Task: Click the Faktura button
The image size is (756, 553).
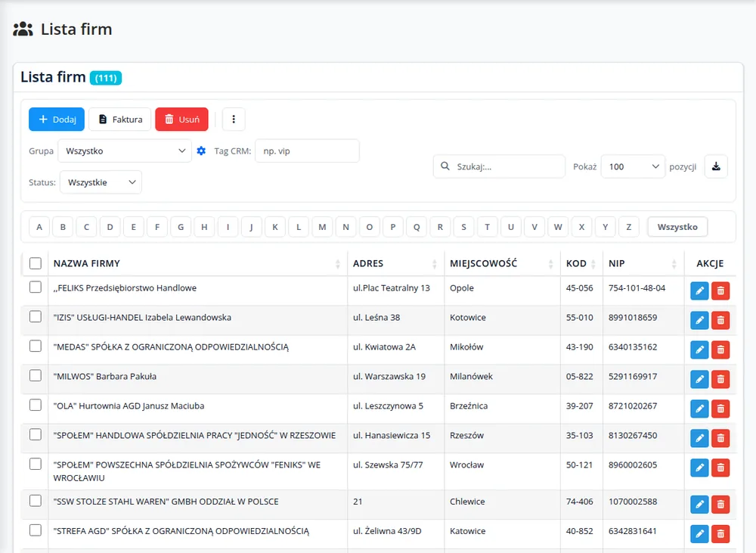Action: pyautogui.click(x=120, y=120)
